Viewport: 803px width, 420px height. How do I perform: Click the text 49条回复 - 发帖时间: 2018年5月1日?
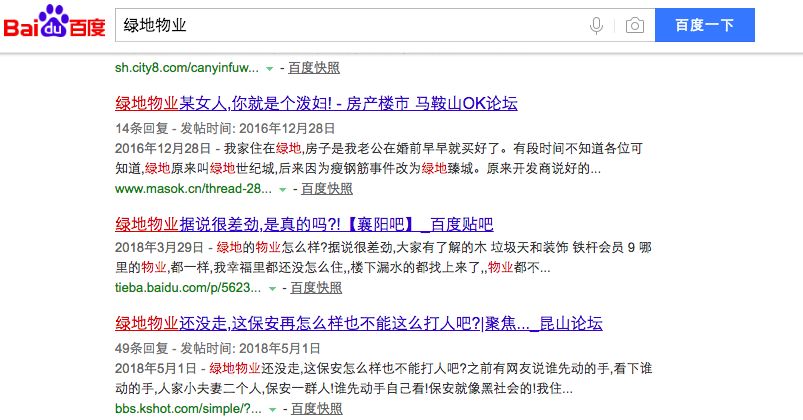[218, 348]
